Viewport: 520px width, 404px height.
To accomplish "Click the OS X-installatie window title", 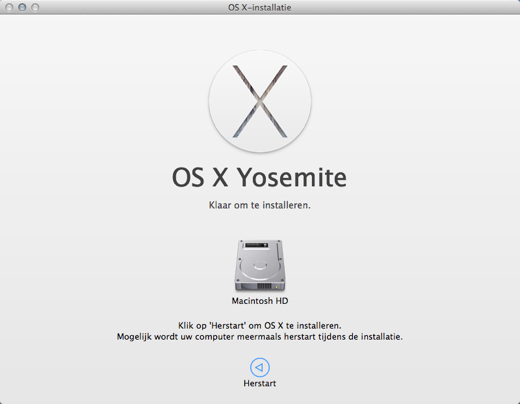I will pos(260,7).
